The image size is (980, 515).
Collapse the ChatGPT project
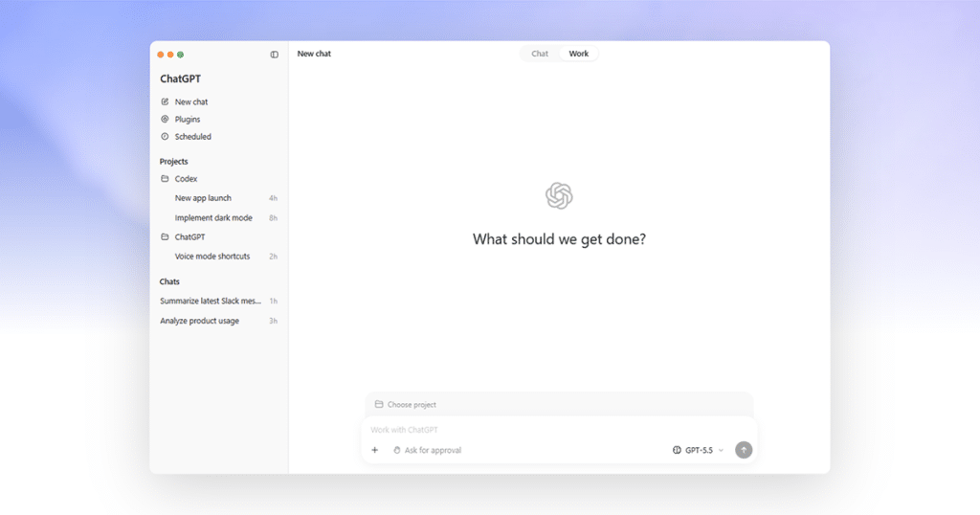point(190,236)
